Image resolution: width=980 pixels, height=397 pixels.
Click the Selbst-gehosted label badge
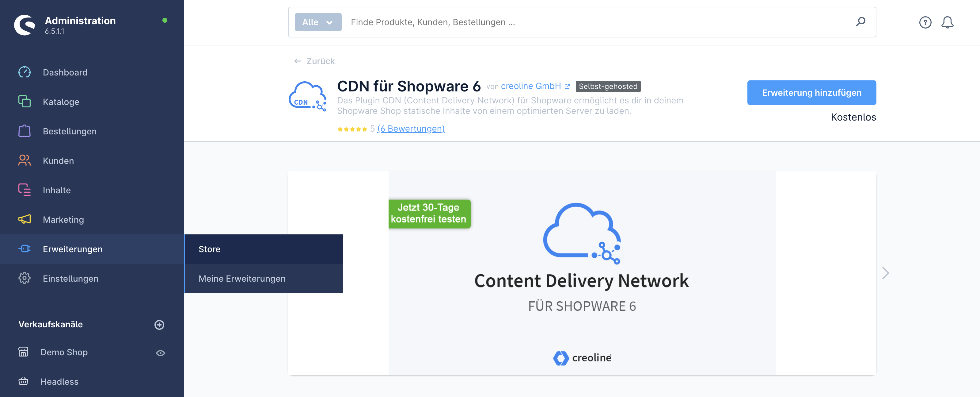[x=608, y=87]
